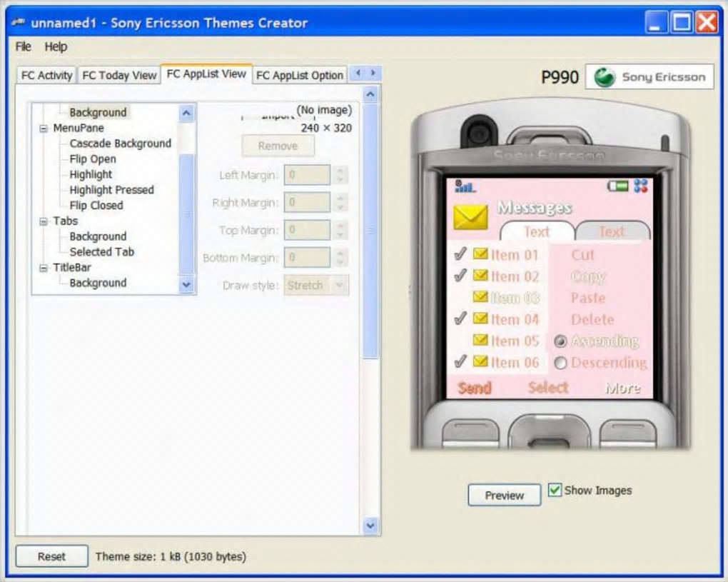
Task: Click the More softkey in preview
Action: pyautogui.click(x=622, y=388)
